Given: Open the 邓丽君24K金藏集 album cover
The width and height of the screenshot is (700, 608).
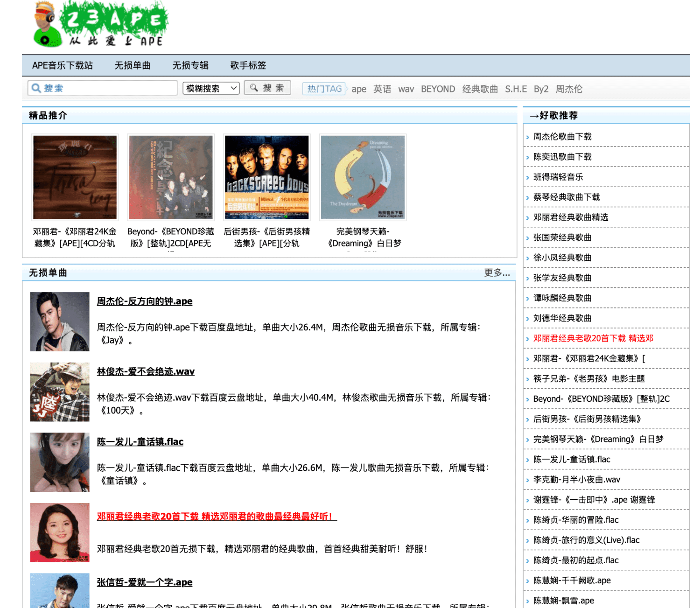Looking at the screenshot, I should click(75, 177).
